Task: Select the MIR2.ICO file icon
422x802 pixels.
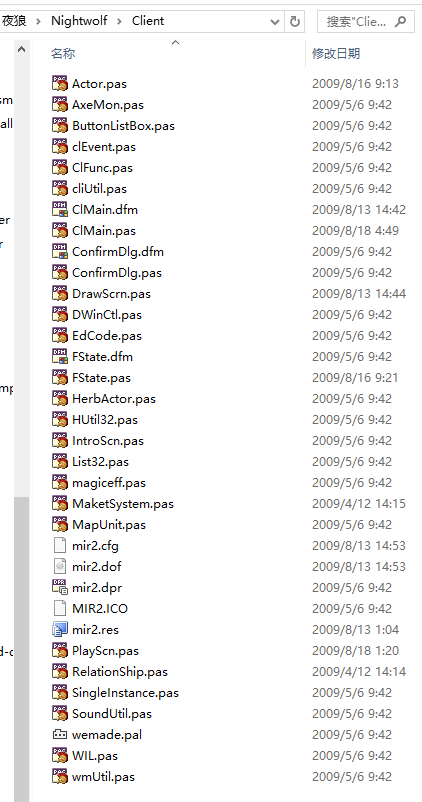Action: click(60, 608)
